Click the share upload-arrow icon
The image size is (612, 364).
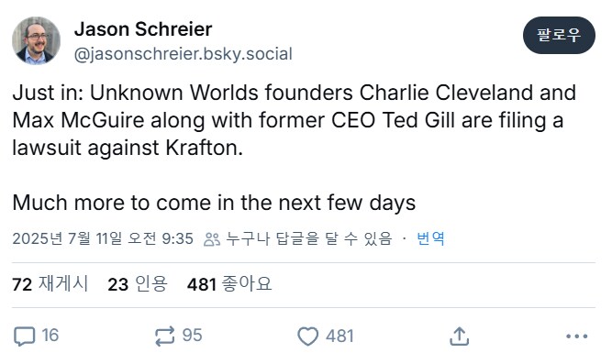tap(459, 336)
